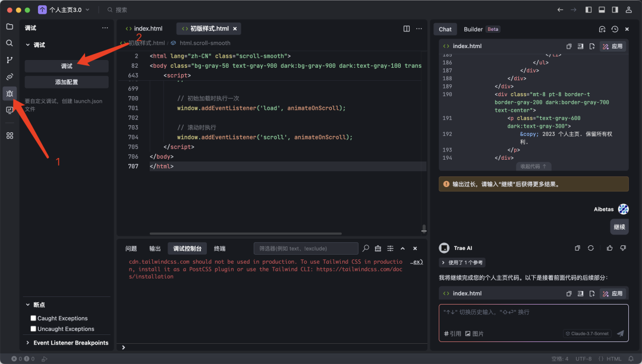Viewport: 642px width, 364px height.
Task: Focus the debug console filter field
Action: click(306, 248)
